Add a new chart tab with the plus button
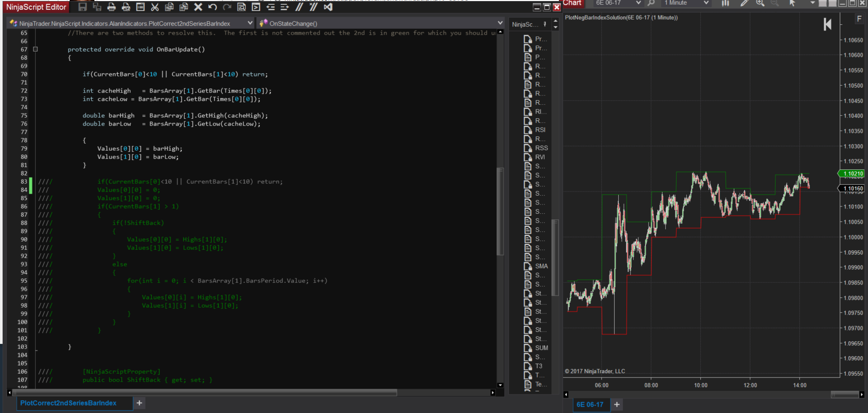868x413 pixels. pyautogui.click(x=617, y=405)
